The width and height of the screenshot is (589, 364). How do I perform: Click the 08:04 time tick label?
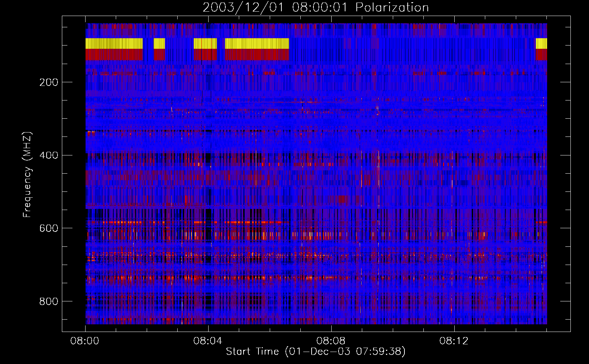pos(208,341)
